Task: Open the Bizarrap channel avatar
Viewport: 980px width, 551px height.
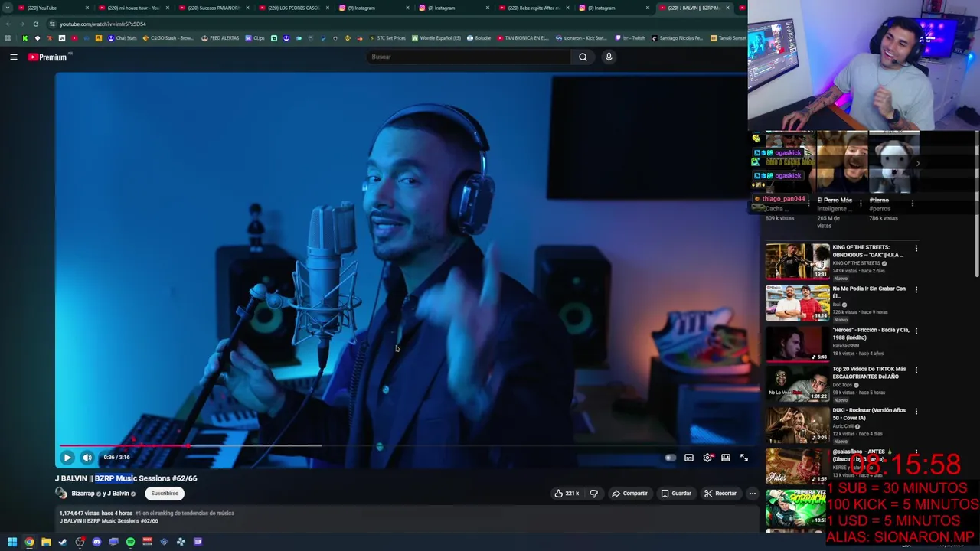Action: (x=61, y=494)
